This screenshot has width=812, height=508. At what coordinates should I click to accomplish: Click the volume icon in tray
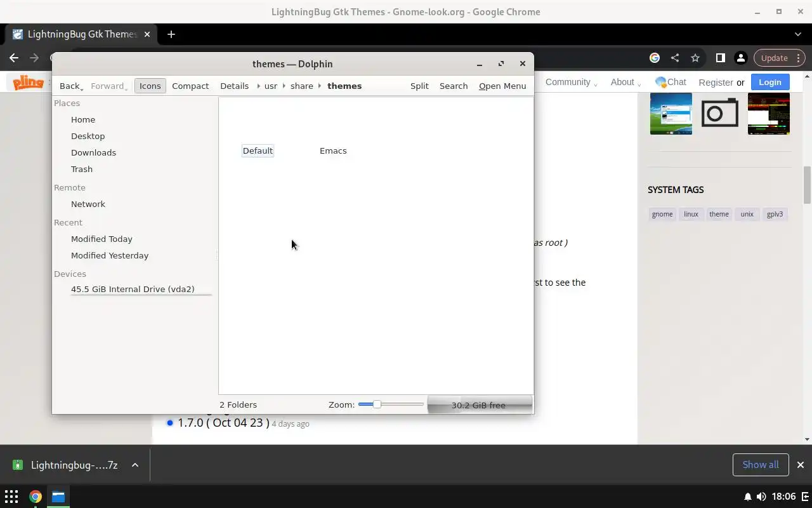pos(761,497)
